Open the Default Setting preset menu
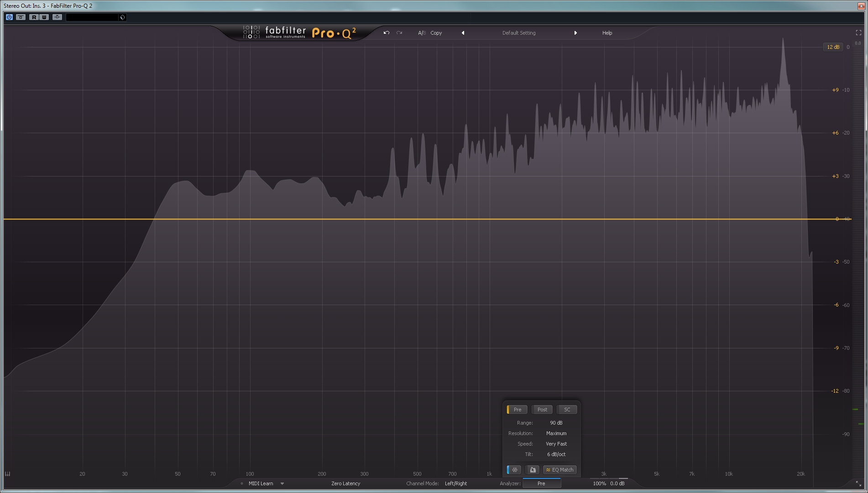868x493 pixels. pos(519,33)
